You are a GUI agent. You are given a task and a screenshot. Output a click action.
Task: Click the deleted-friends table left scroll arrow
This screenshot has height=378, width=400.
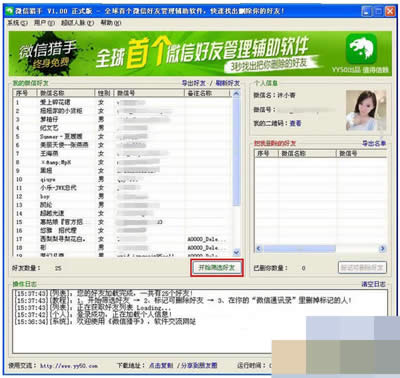pyautogui.click(x=259, y=249)
